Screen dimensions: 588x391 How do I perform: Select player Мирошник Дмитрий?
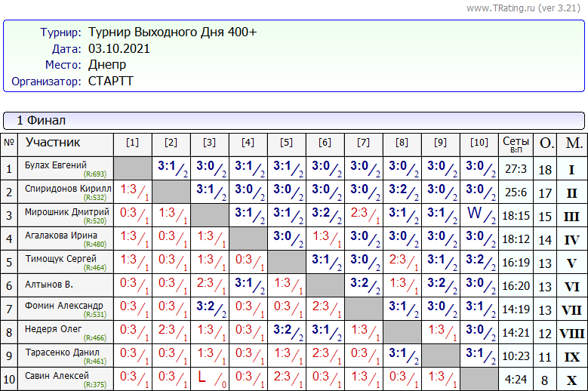pos(66,212)
